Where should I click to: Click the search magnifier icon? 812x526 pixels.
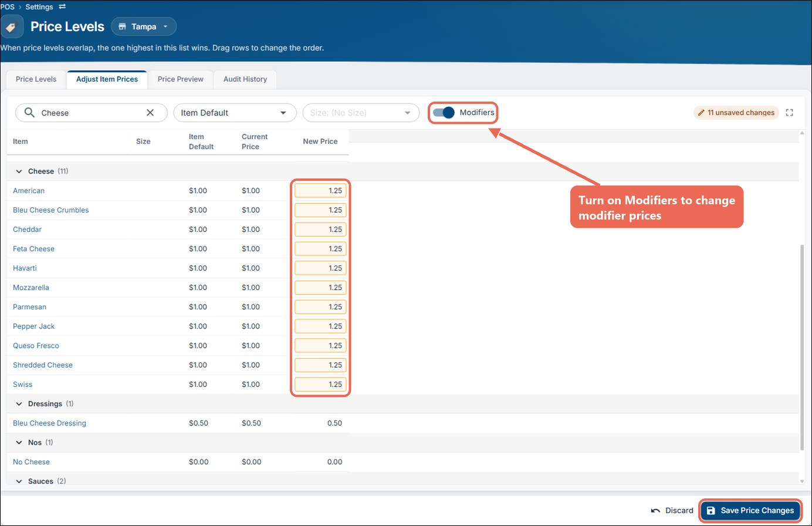(29, 113)
